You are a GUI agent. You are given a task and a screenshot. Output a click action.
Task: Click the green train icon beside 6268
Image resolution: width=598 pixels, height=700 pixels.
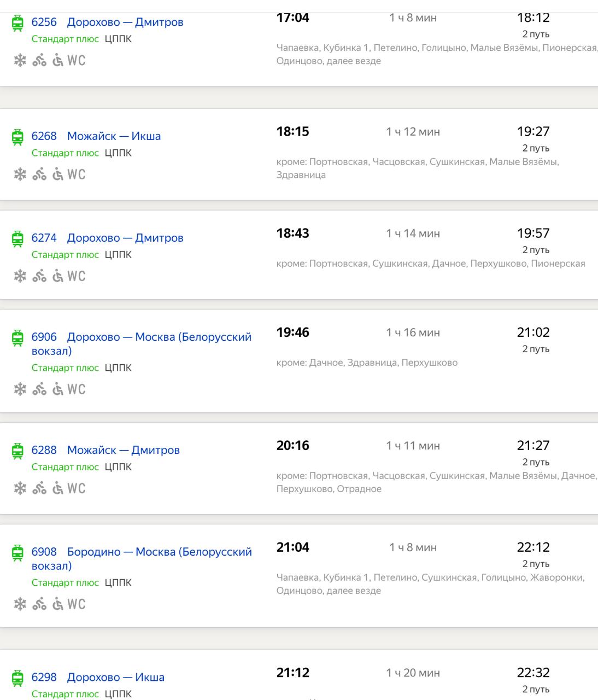pos(18,137)
